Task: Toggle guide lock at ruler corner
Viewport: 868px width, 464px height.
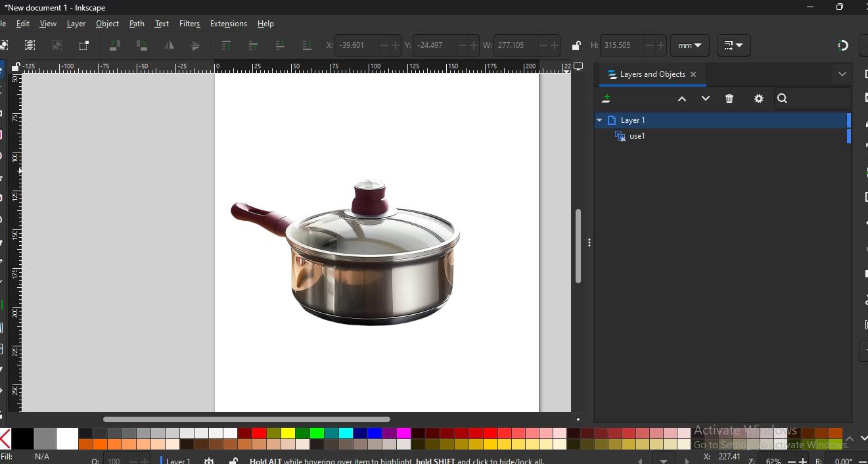Action: tap(15, 66)
